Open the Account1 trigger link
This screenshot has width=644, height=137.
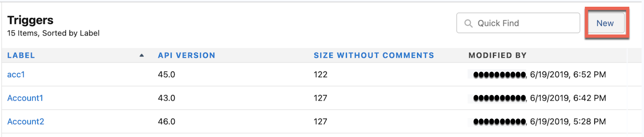click(25, 98)
